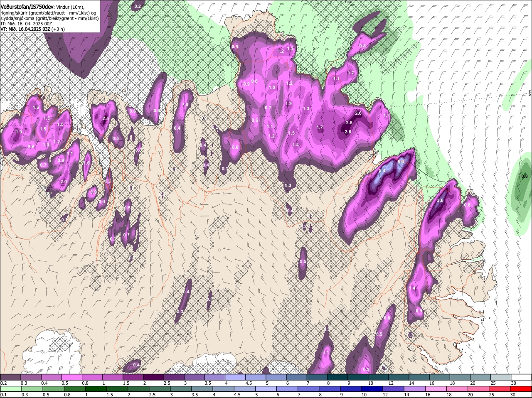Click lower rain-scale swatch starting at 0.1
The height and width of the screenshot is (398, 532).
tap(10, 389)
